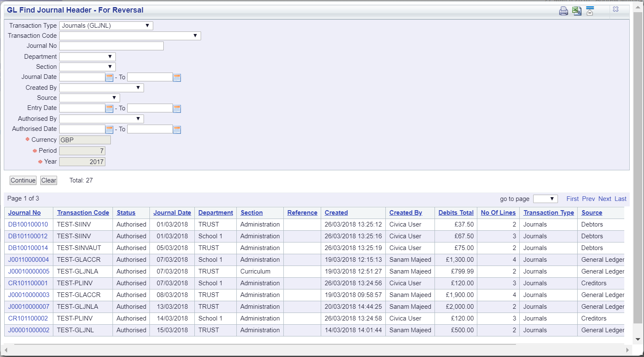The height and width of the screenshot is (357, 644).
Task: Open journal DB100100010
Action: pyautogui.click(x=28, y=224)
